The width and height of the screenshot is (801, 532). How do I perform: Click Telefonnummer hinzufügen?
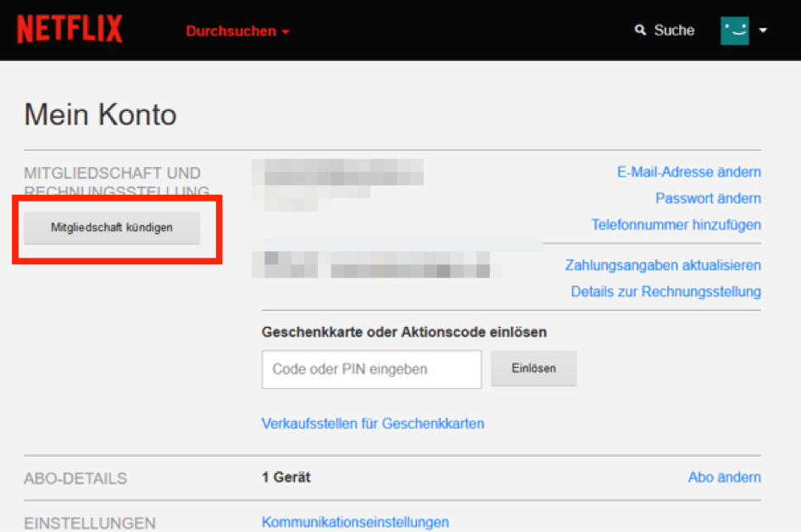[x=676, y=224]
